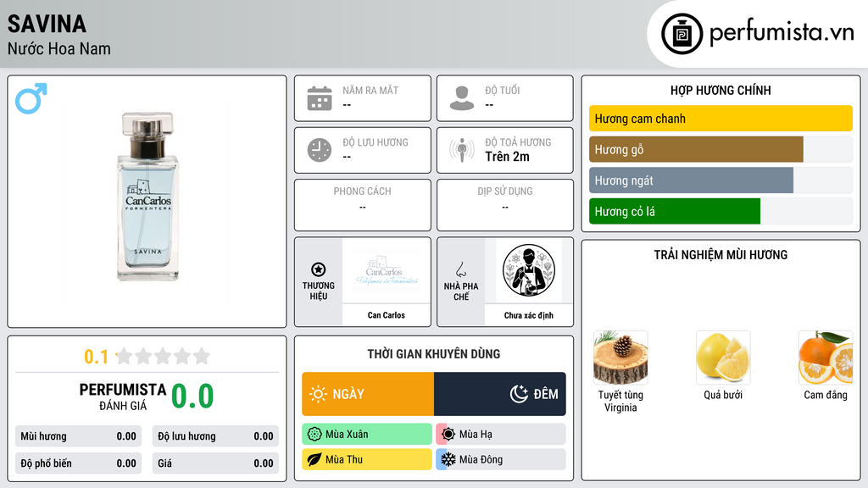Click the sillage icon for Độ toả hương
The image size is (868, 488).
(462, 150)
